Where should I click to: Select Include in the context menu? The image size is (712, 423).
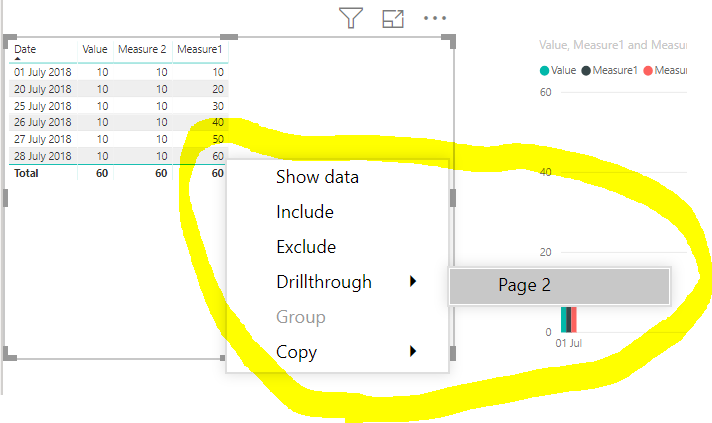305,212
